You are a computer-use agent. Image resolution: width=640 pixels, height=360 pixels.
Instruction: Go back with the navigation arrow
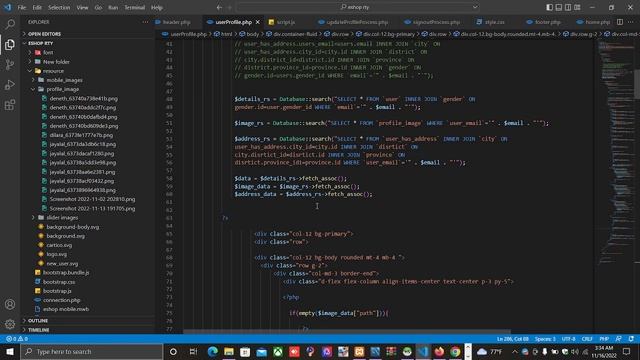click(x=219, y=7)
